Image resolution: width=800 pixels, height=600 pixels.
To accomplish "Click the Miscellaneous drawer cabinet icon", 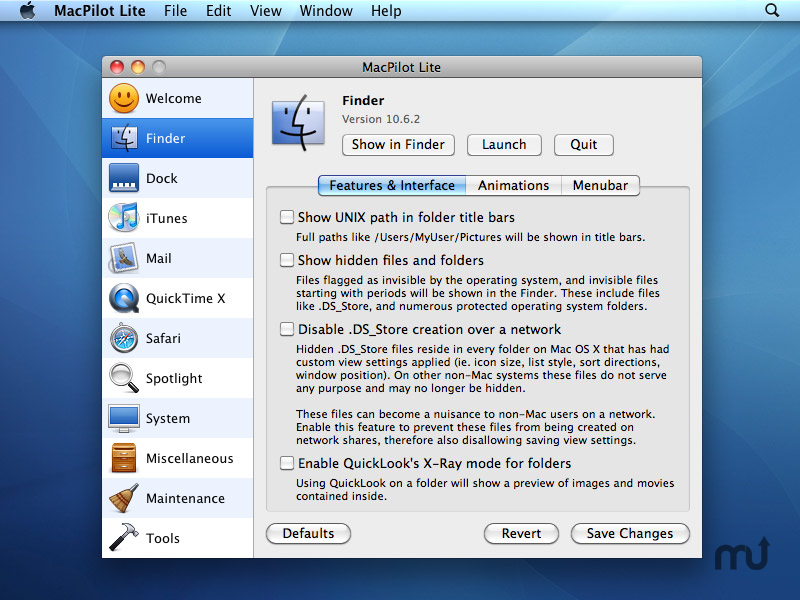I will (123, 458).
